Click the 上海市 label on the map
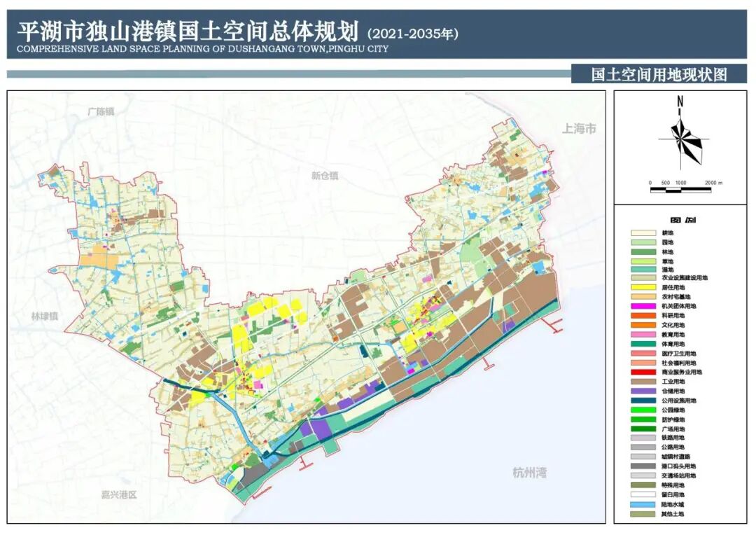The height and width of the screenshot is (535, 756). coord(579,129)
